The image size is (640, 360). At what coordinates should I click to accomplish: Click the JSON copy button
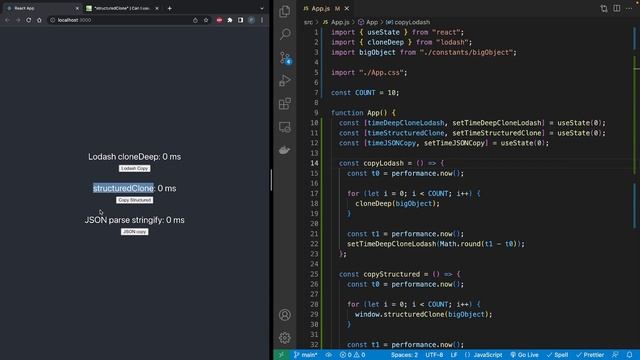click(x=134, y=231)
